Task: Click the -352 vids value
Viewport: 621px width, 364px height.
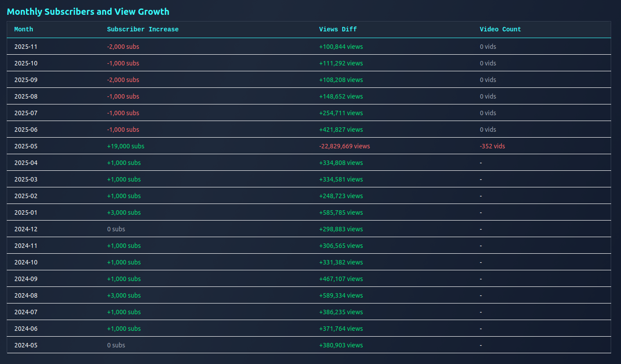Action: (x=492, y=146)
